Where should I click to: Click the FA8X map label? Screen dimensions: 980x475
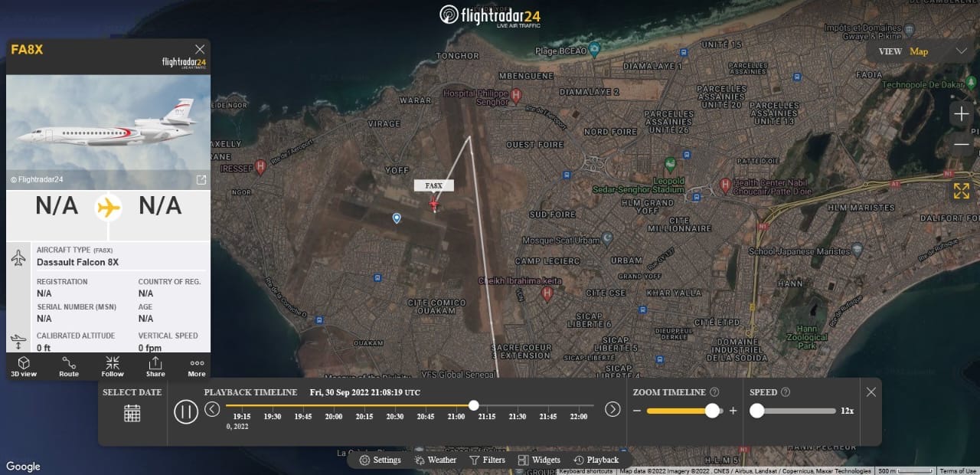[434, 185]
